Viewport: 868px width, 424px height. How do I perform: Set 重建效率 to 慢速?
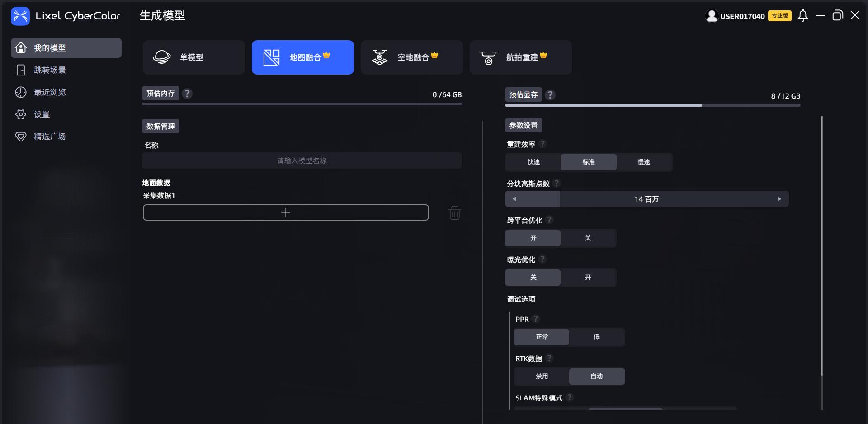tap(644, 162)
